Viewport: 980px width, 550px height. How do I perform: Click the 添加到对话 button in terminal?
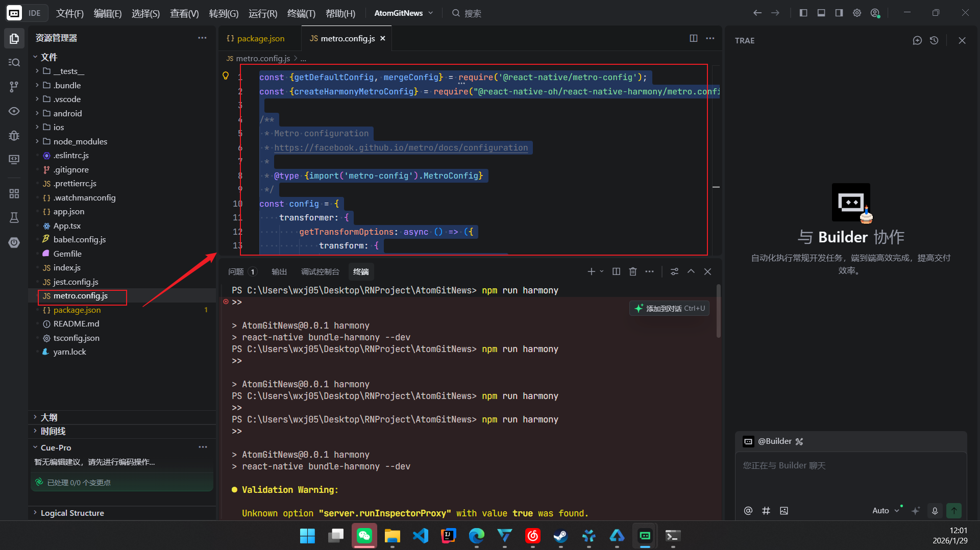(669, 308)
